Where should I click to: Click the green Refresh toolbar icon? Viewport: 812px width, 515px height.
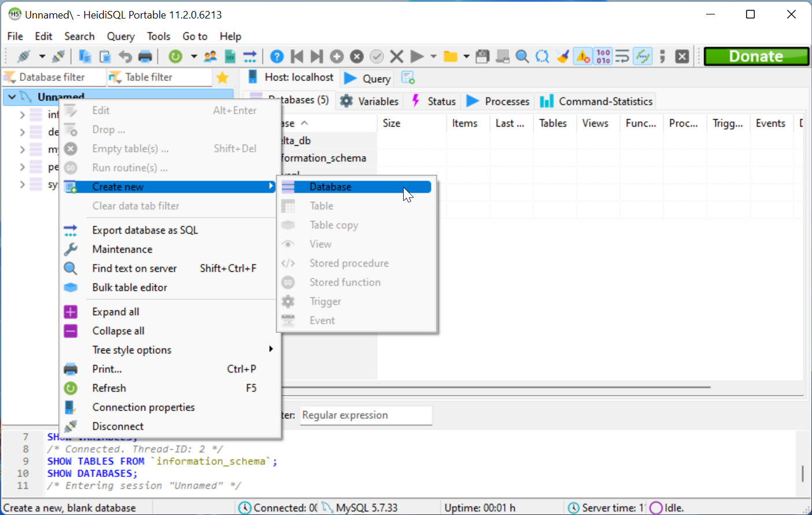click(x=175, y=56)
